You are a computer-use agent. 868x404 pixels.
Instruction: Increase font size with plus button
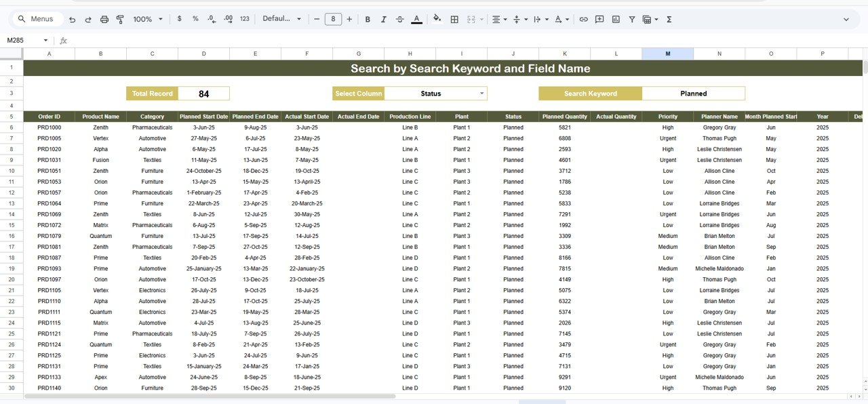(349, 19)
